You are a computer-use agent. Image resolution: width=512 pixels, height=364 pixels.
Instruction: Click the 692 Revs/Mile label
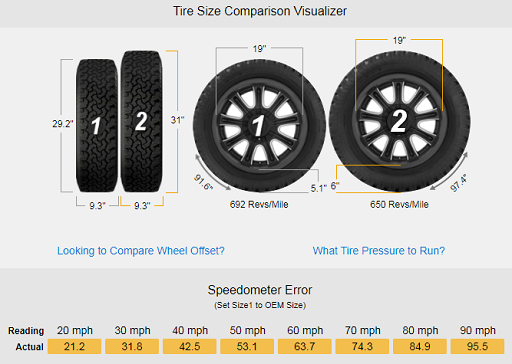click(x=259, y=204)
